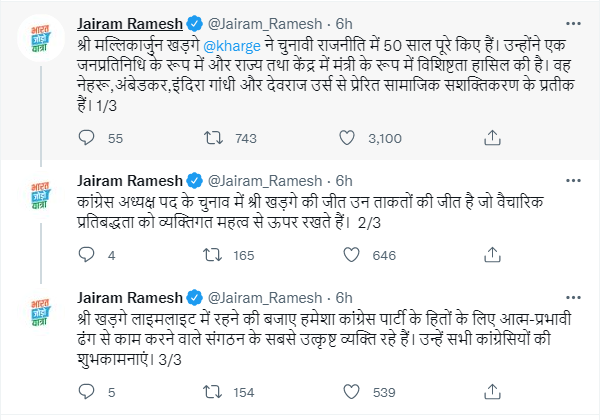Open the first tweet's more options menu
The width and height of the screenshot is (601, 420).
(569, 21)
